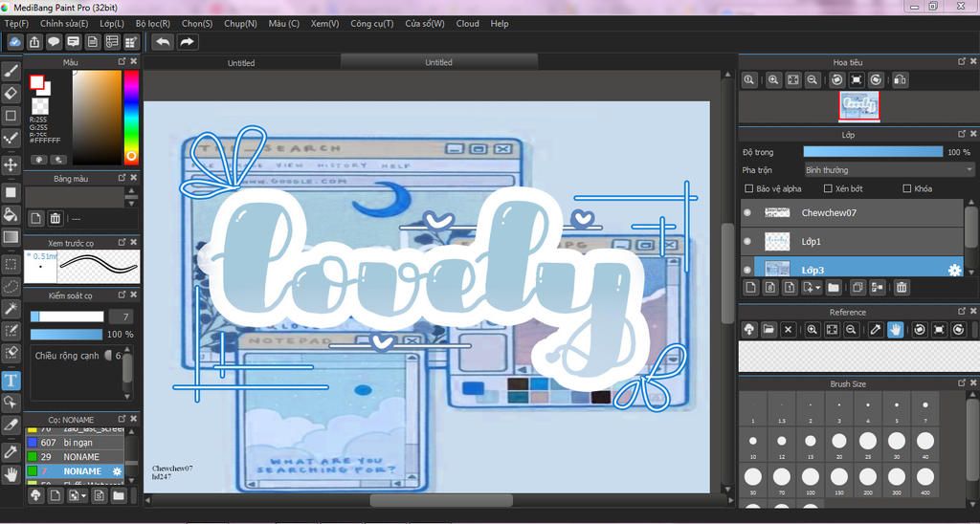Hide the Lớp1 layer

click(x=747, y=241)
